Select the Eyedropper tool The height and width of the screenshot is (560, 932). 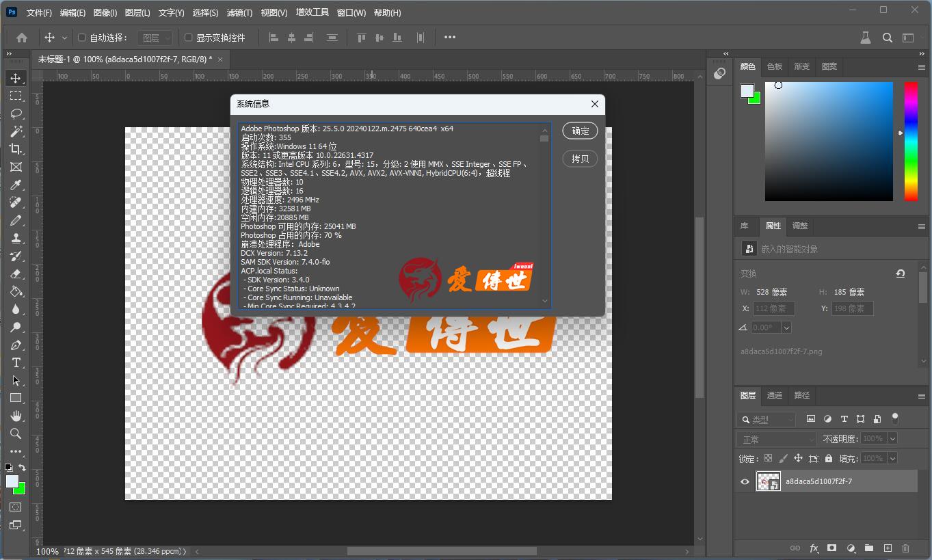[16, 185]
